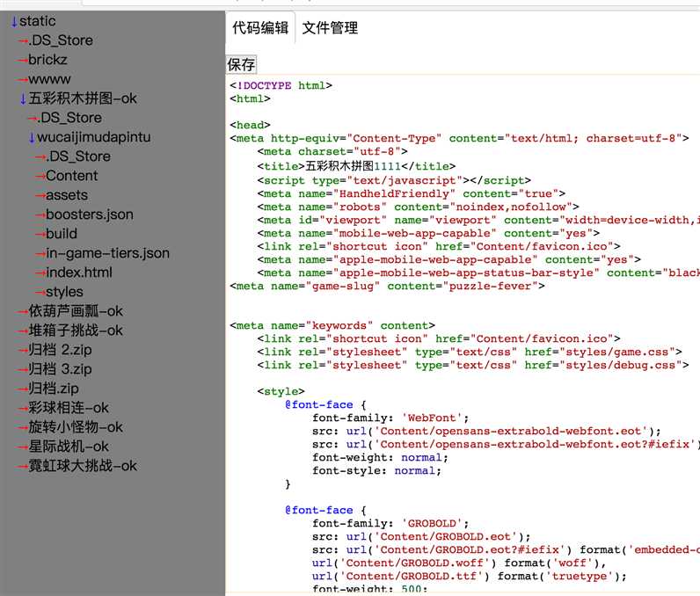Click the game-slug meta line in editor
Screen dimensions: 700x596
[387, 286]
